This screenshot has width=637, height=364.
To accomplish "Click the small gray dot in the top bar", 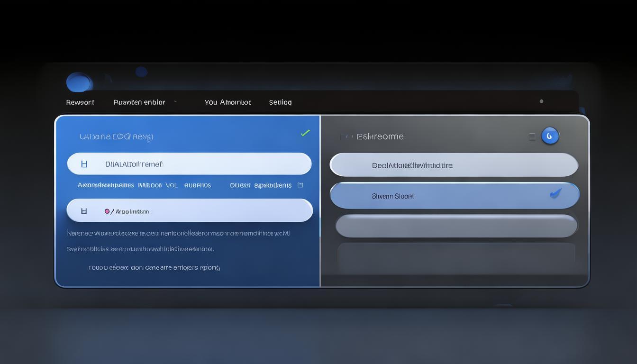I will 541,101.
